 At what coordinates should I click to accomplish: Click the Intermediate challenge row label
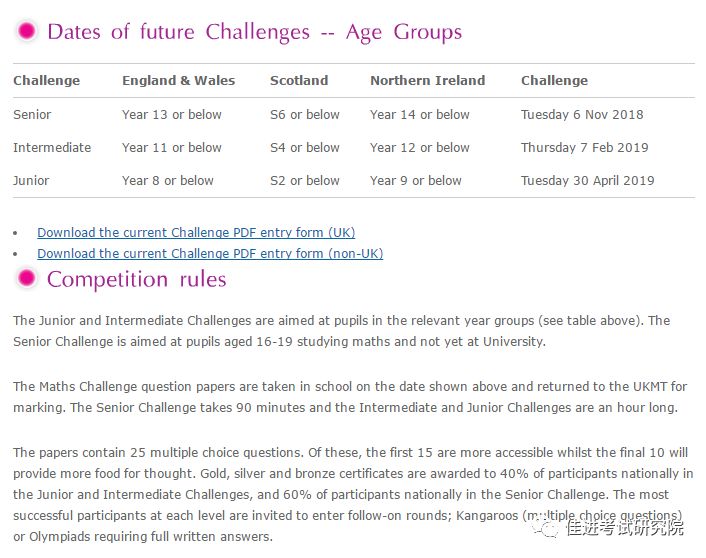coord(52,147)
